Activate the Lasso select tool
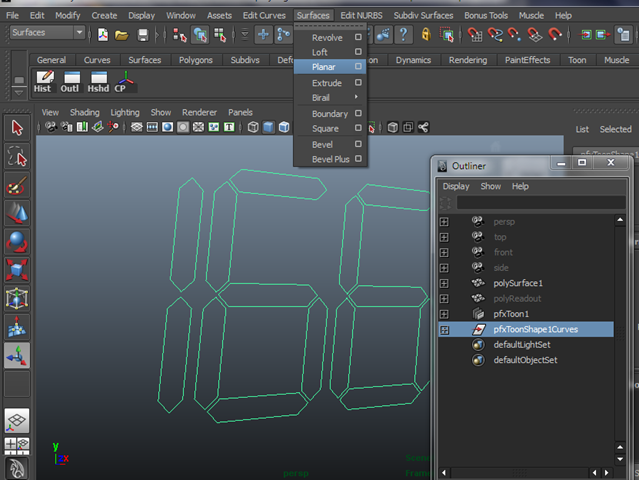639x480 pixels. point(17,156)
